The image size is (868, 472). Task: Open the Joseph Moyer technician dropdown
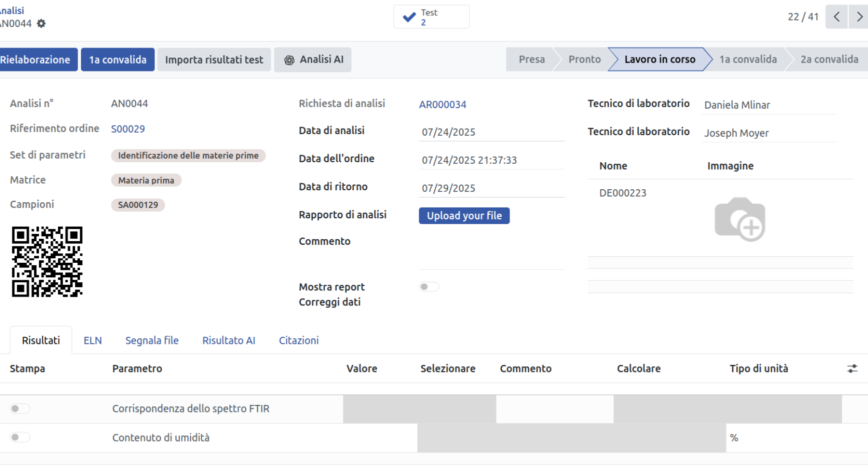tap(767, 133)
